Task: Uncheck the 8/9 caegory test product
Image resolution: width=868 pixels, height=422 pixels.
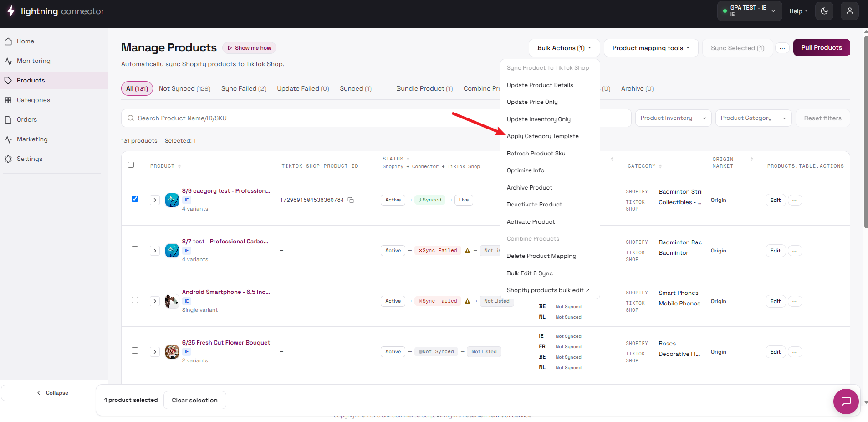Action: (135, 199)
